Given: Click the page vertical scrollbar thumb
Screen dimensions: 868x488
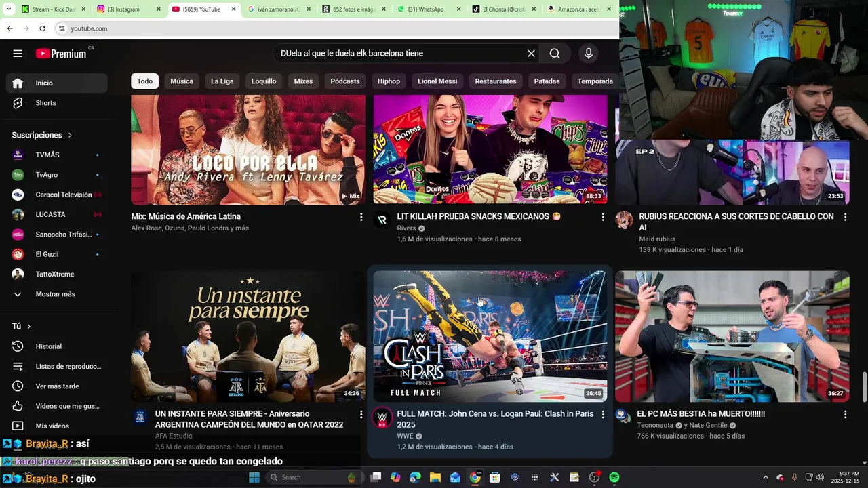Looking at the screenshot, I should click(864, 387).
